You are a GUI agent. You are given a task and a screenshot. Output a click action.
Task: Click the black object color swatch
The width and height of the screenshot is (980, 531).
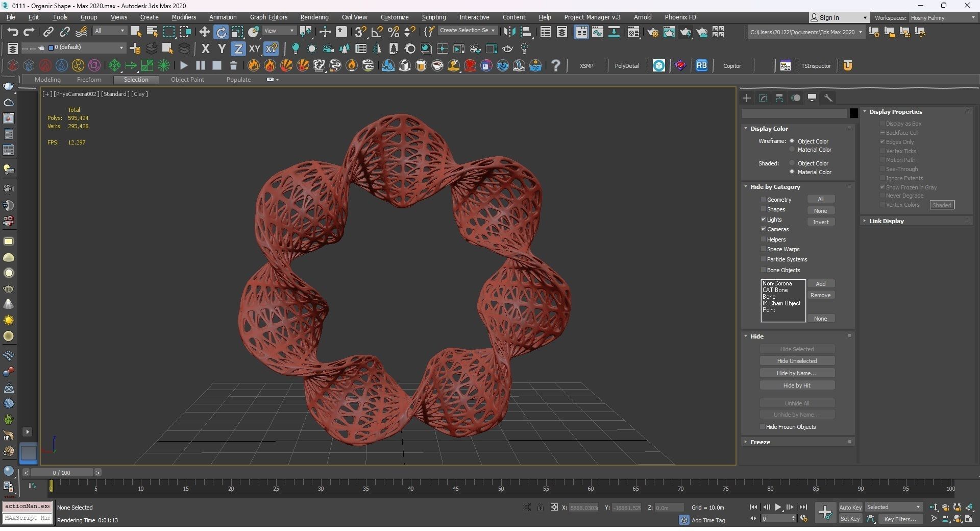[x=853, y=113]
